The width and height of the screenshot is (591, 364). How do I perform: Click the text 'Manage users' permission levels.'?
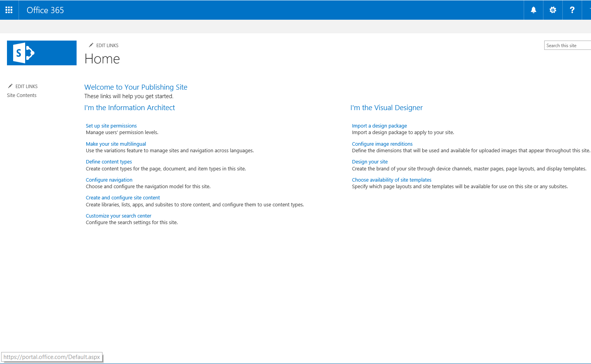(122, 133)
